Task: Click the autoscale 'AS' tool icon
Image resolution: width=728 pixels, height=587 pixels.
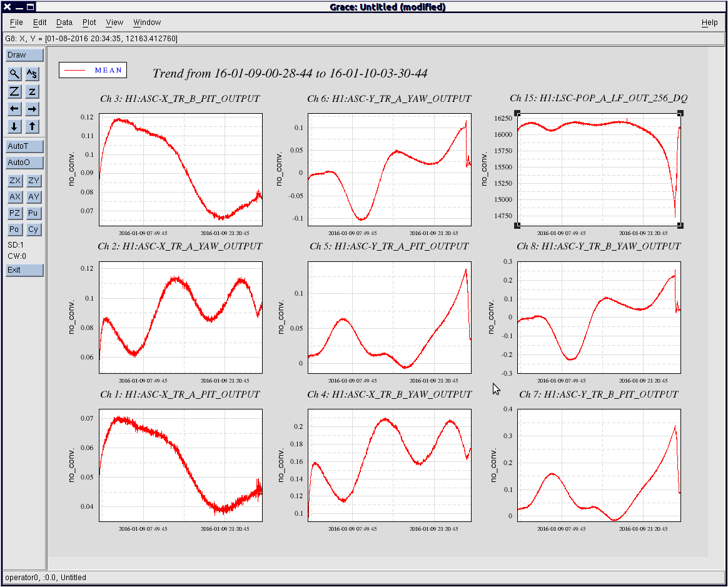Action: coord(32,74)
